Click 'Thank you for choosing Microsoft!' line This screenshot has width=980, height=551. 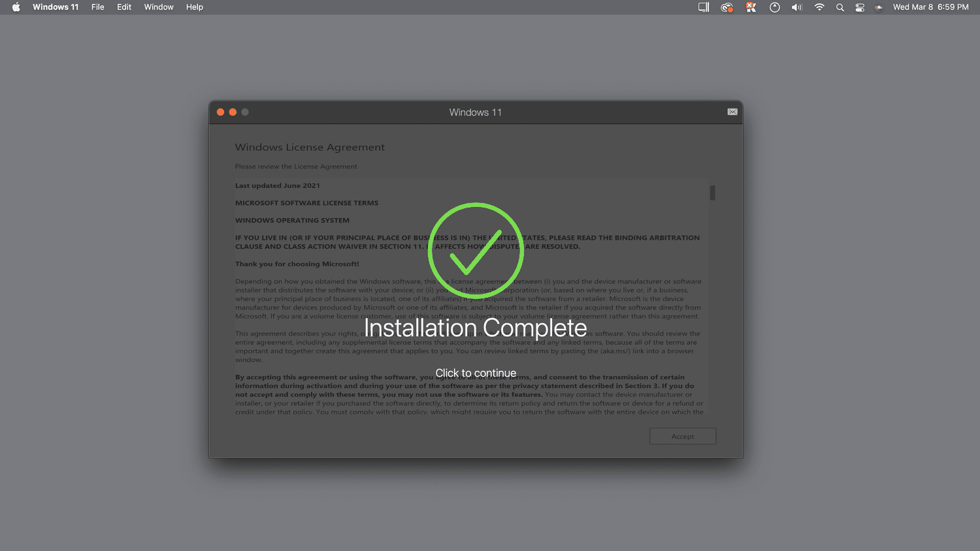tap(297, 264)
